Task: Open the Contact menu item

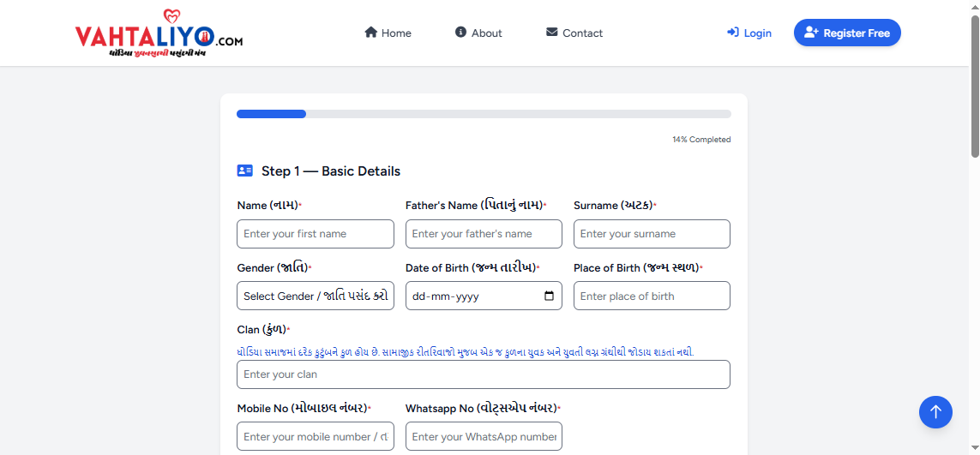Action: click(x=574, y=33)
